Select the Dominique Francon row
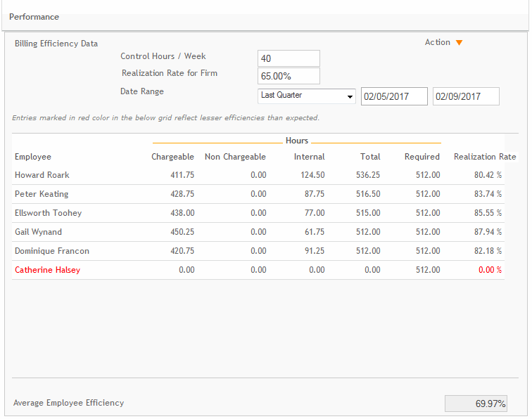Viewport: 532px width, 419px height. click(258, 251)
